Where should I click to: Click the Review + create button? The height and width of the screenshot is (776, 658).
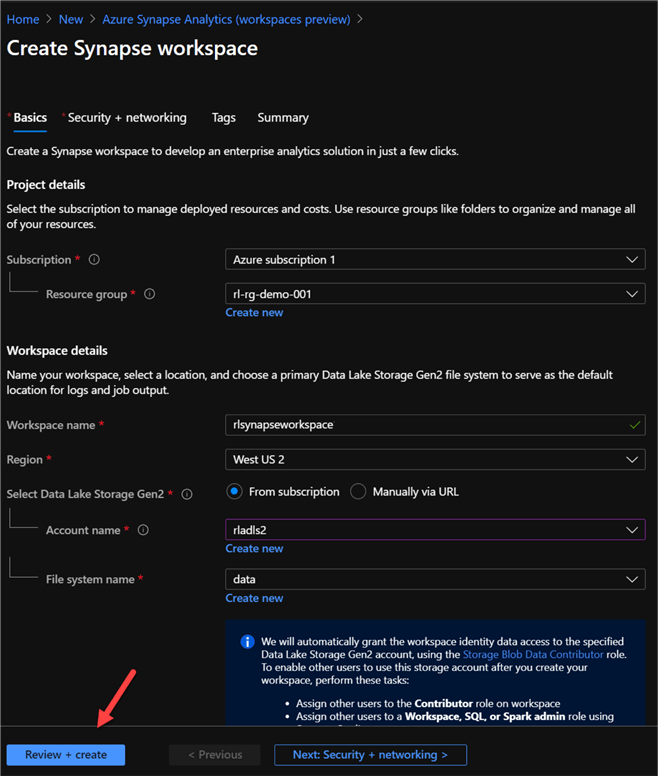click(66, 755)
